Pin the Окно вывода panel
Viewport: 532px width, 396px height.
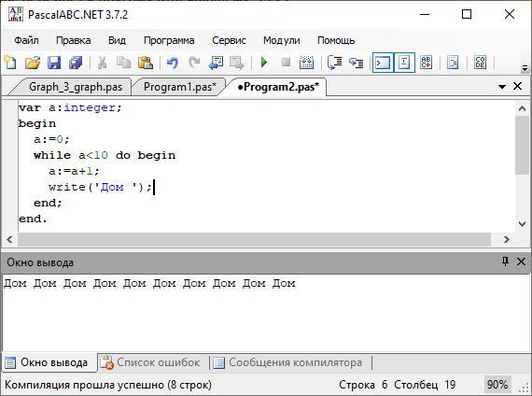click(x=505, y=262)
